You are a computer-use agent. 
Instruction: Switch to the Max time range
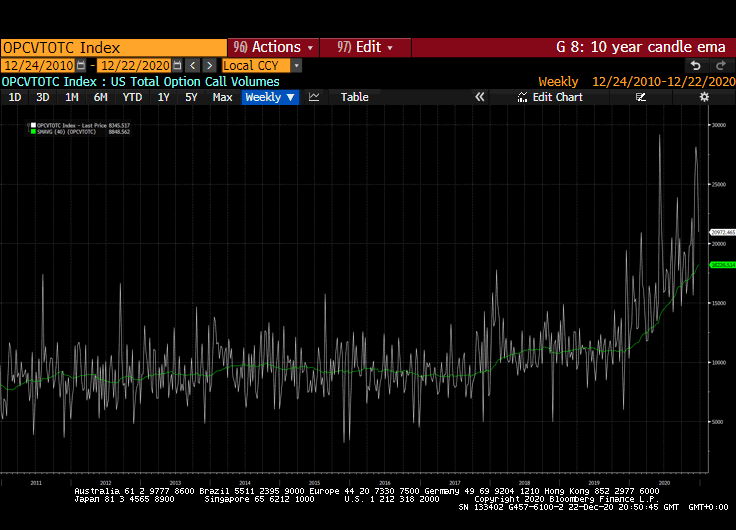(222, 97)
